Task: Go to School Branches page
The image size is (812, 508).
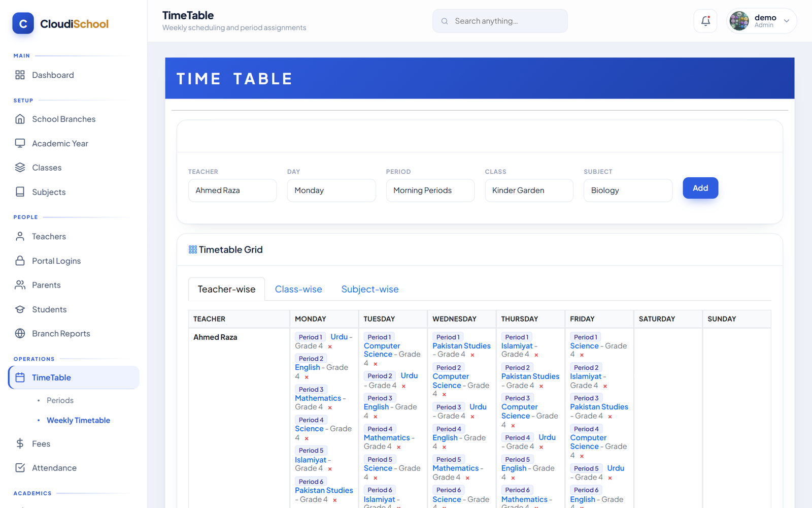Action: click(x=74, y=119)
